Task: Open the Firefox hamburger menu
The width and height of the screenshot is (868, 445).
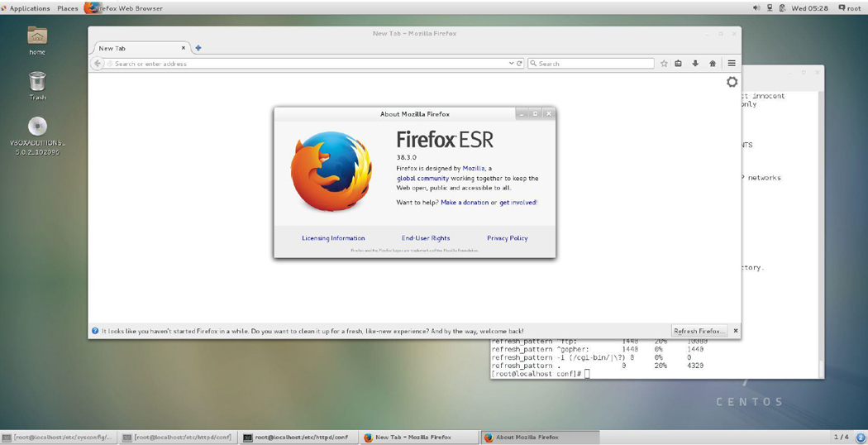Action: (732, 64)
